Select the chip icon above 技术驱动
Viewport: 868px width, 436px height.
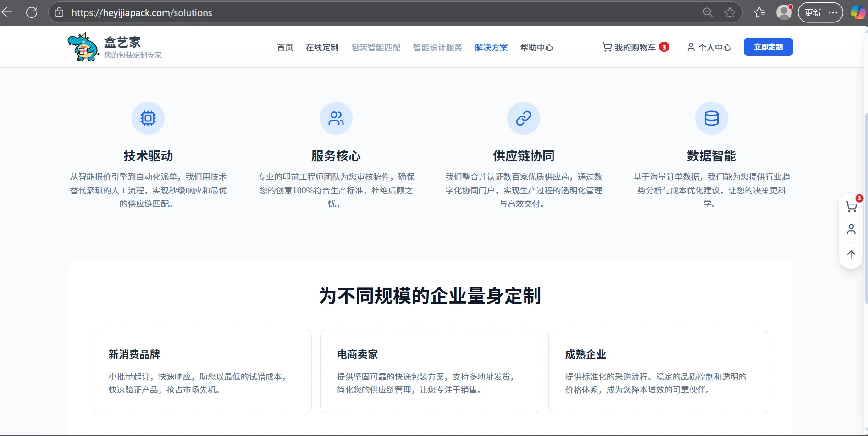pos(148,118)
